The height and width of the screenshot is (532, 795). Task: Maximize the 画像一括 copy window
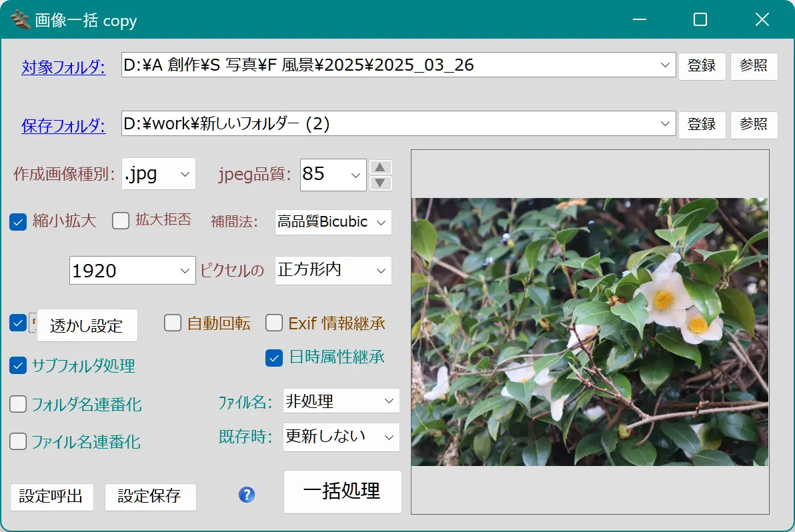coord(700,20)
